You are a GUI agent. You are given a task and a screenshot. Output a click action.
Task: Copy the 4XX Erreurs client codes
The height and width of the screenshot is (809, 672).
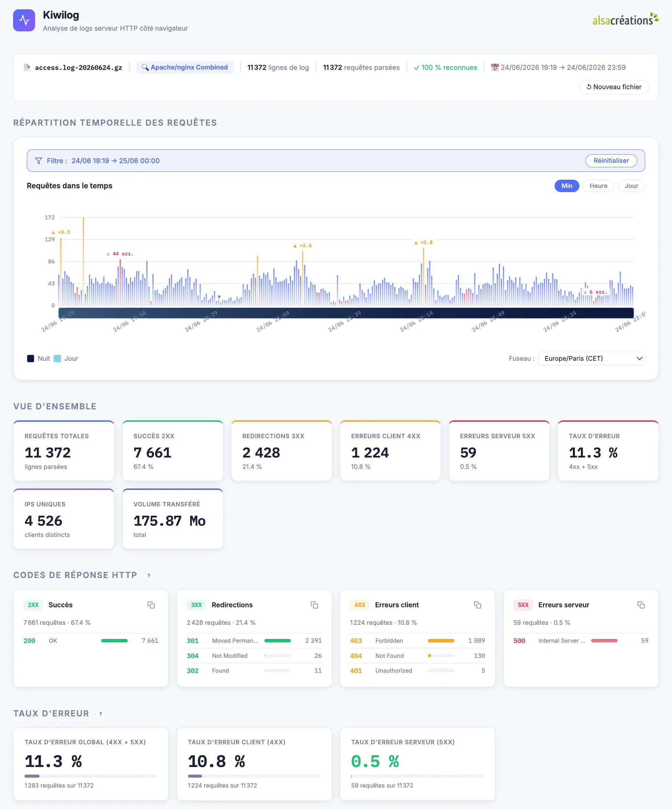477,605
